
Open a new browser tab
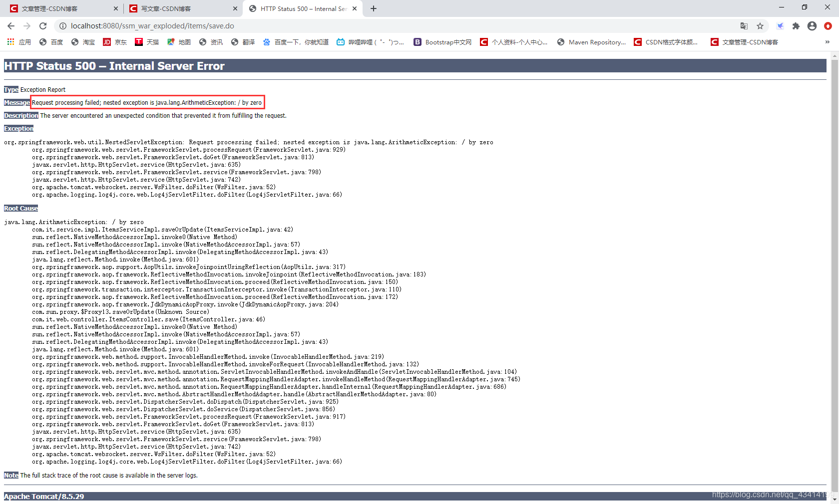coord(374,8)
